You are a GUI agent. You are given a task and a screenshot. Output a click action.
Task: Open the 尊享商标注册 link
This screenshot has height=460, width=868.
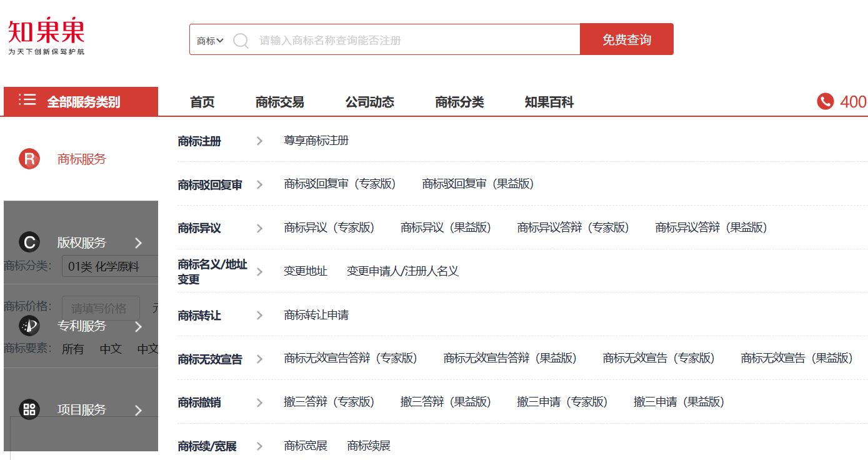pyautogui.click(x=316, y=141)
